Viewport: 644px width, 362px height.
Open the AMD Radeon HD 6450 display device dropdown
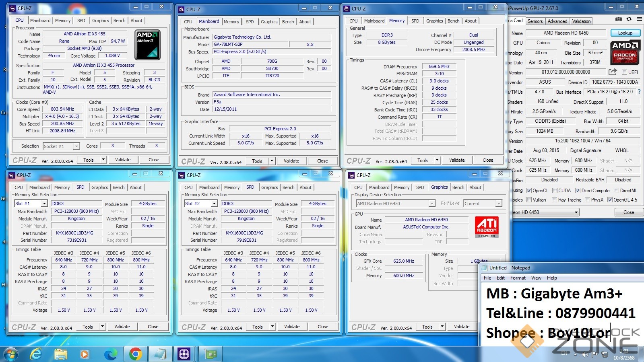(x=431, y=204)
